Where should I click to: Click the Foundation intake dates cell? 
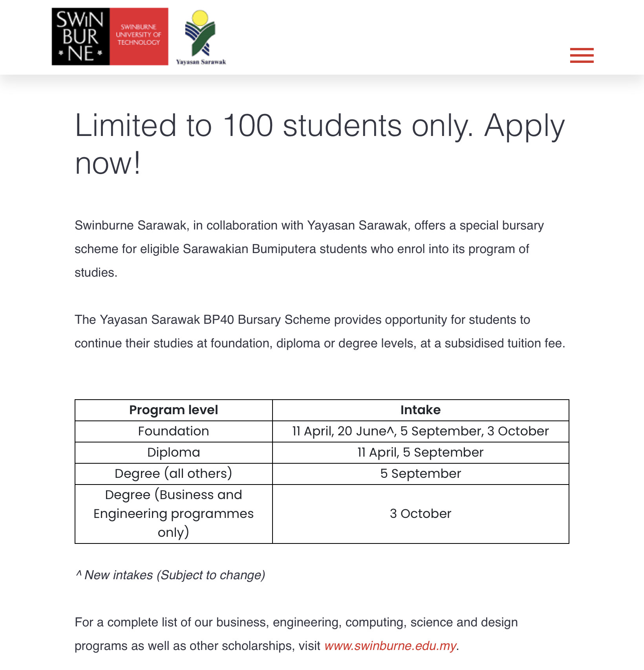pos(420,431)
